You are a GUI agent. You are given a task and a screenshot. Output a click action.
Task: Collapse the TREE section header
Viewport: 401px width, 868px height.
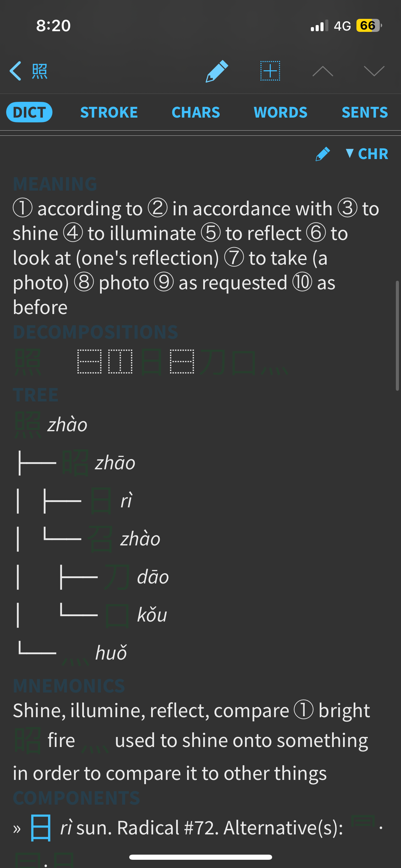36,395
